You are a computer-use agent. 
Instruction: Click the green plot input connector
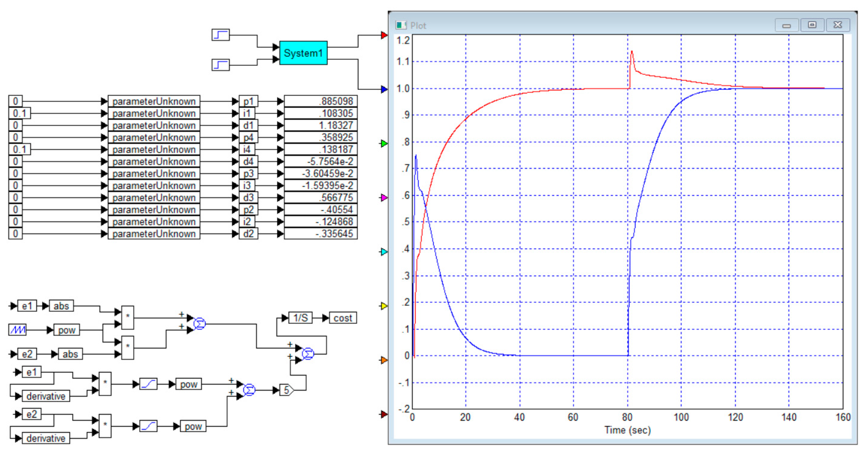coord(384,144)
